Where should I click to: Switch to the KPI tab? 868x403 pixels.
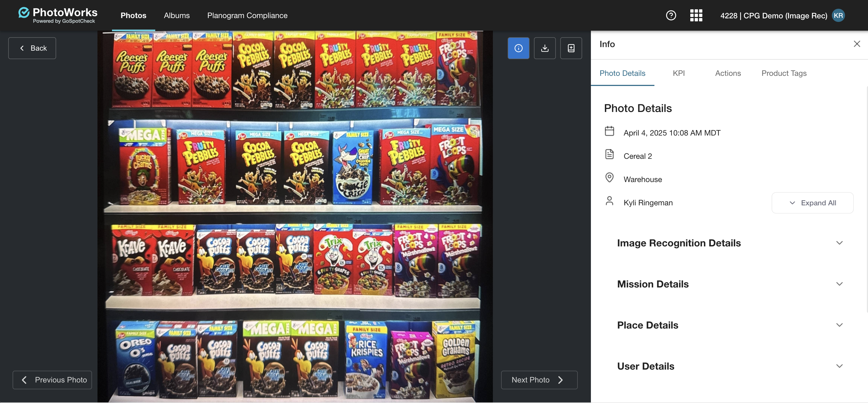point(679,73)
